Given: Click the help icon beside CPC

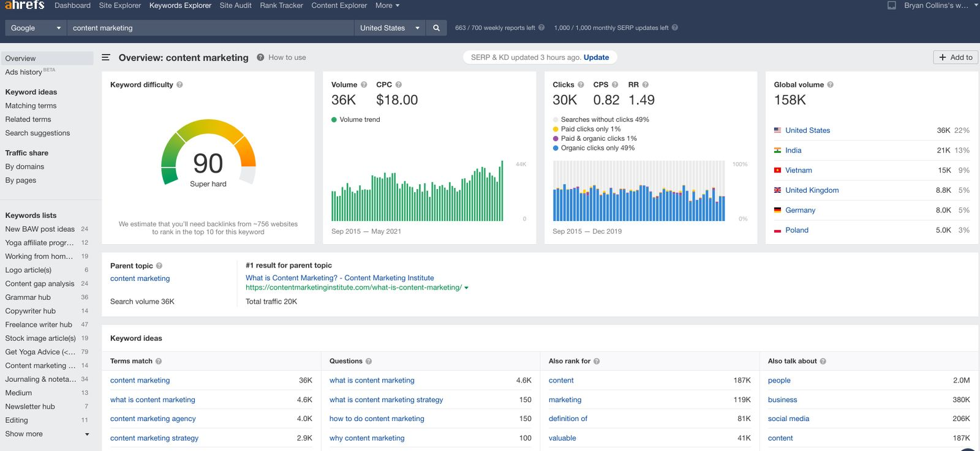Looking at the screenshot, I should point(399,85).
